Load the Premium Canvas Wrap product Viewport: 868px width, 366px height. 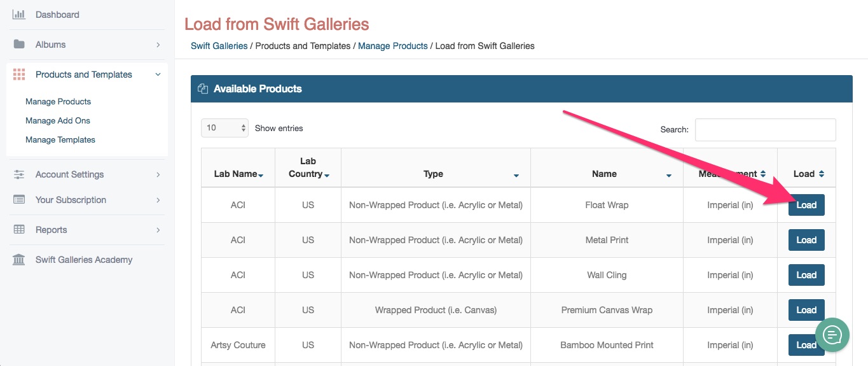click(806, 310)
